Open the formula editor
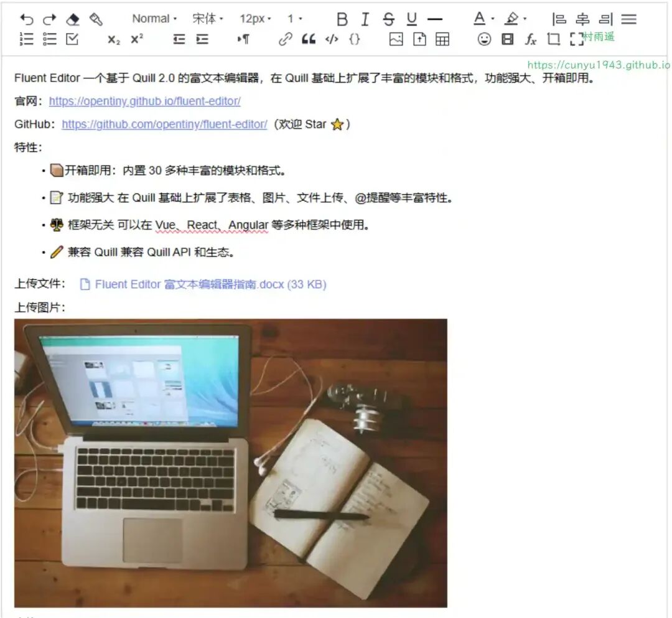 pyautogui.click(x=530, y=40)
